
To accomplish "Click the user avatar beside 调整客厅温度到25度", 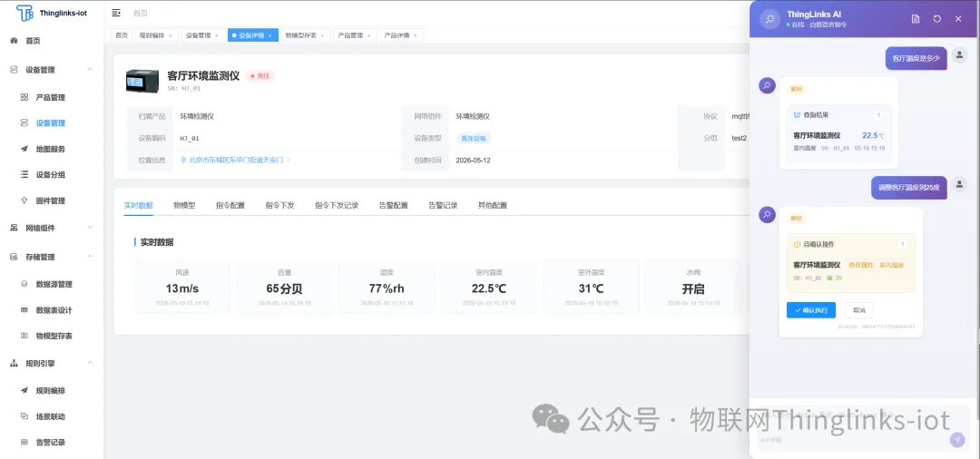I will pyautogui.click(x=959, y=183).
